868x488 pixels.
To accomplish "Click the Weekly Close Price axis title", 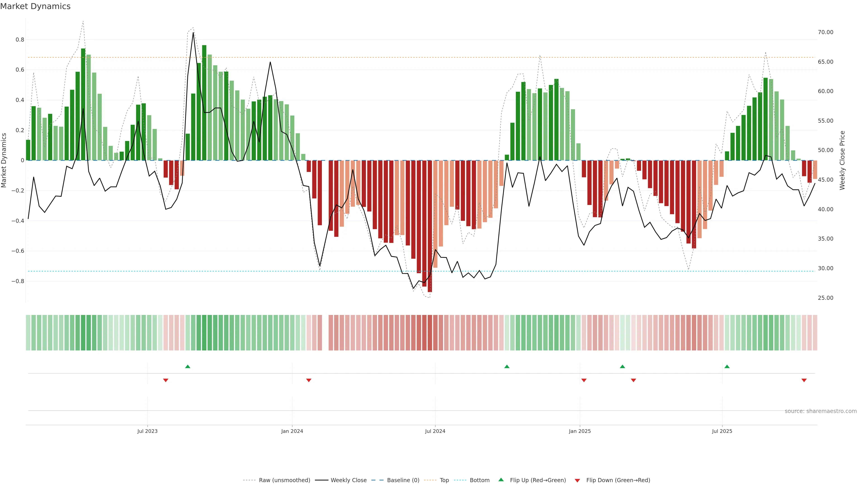I will (842, 160).
